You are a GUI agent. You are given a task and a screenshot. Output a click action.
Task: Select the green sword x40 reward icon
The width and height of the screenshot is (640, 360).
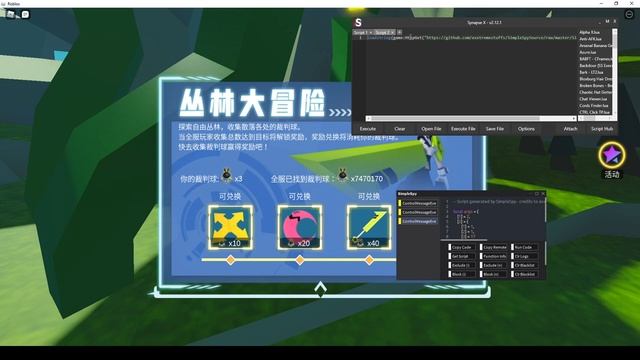pos(369,227)
